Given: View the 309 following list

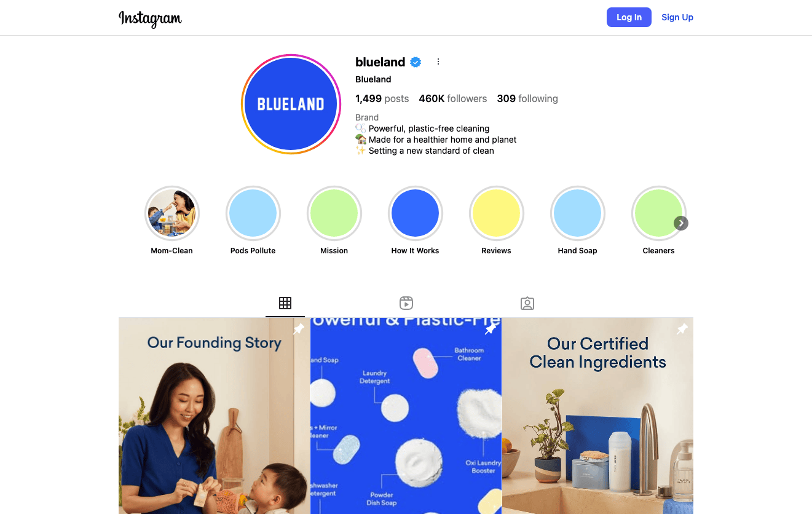Looking at the screenshot, I should tap(527, 98).
